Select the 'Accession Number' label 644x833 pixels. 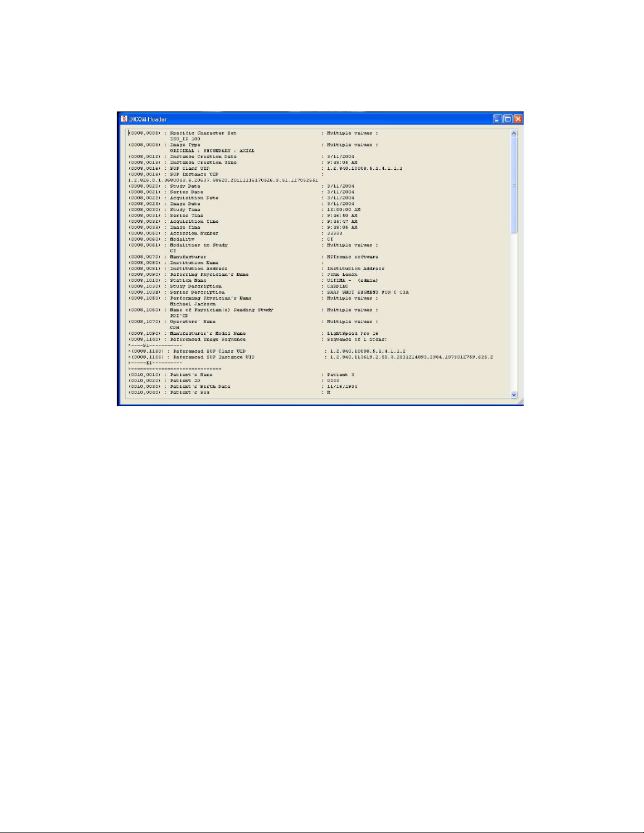pos(194,233)
